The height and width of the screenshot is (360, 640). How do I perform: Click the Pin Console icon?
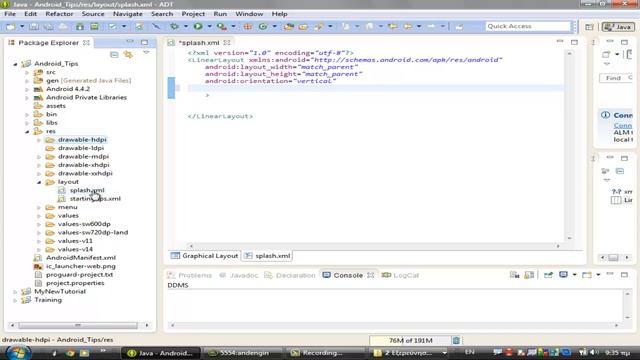[548, 275]
